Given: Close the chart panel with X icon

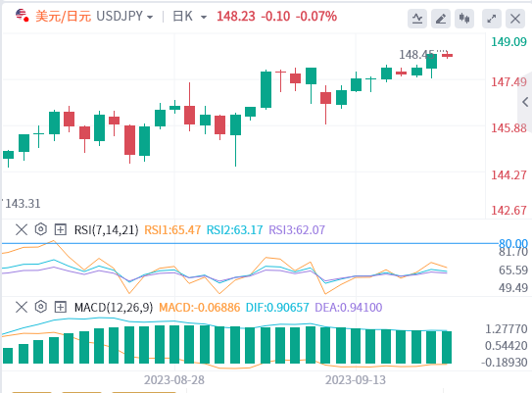Looking at the screenshot, I should pos(515,19).
